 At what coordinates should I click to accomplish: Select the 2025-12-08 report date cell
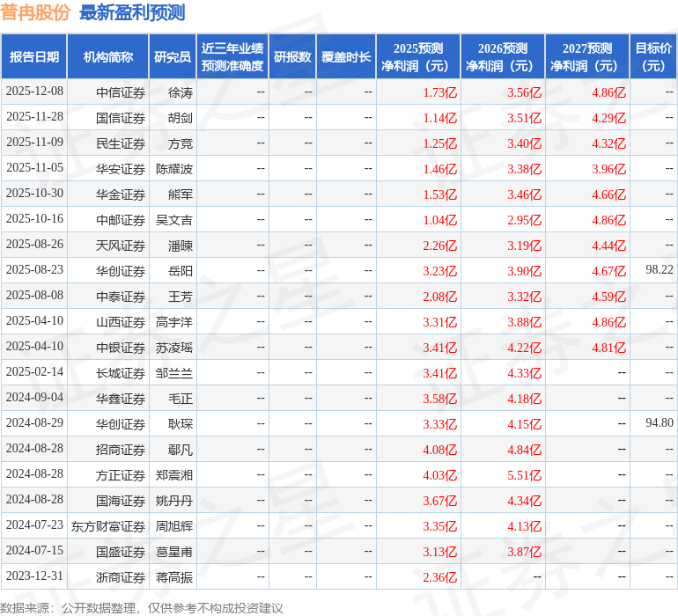[x=34, y=92]
